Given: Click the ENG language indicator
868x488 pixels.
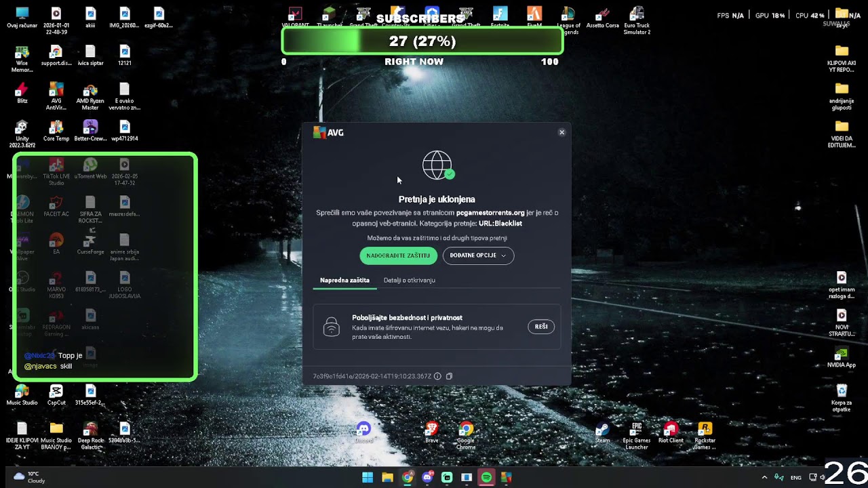Looking at the screenshot, I should point(796,478).
